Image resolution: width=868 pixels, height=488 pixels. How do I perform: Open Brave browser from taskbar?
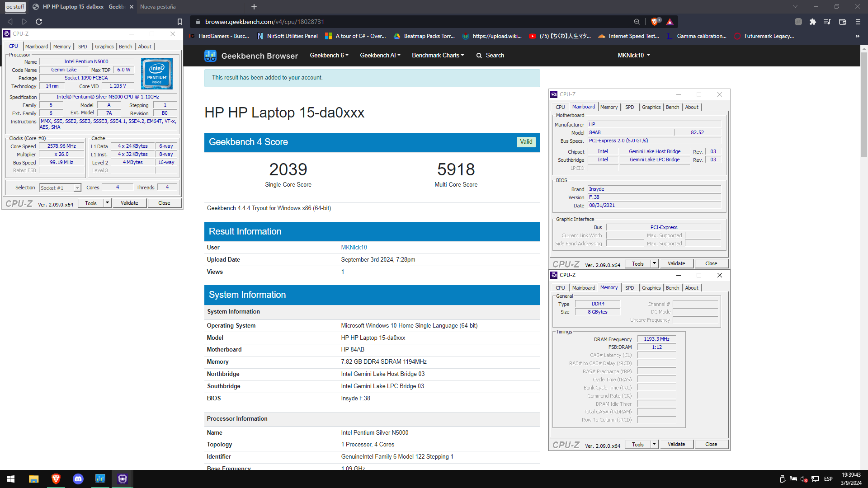56,479
